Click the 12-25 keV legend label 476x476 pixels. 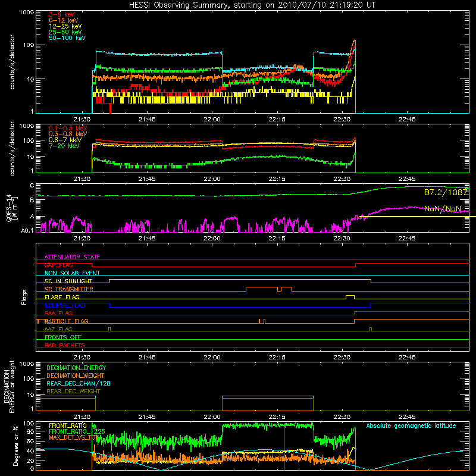[65, 26]
